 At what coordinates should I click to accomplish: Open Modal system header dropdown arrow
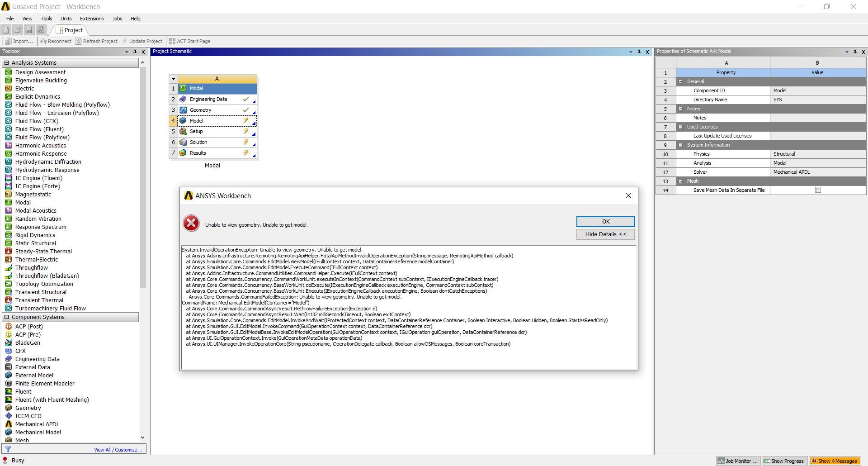[x=173, y=79]
